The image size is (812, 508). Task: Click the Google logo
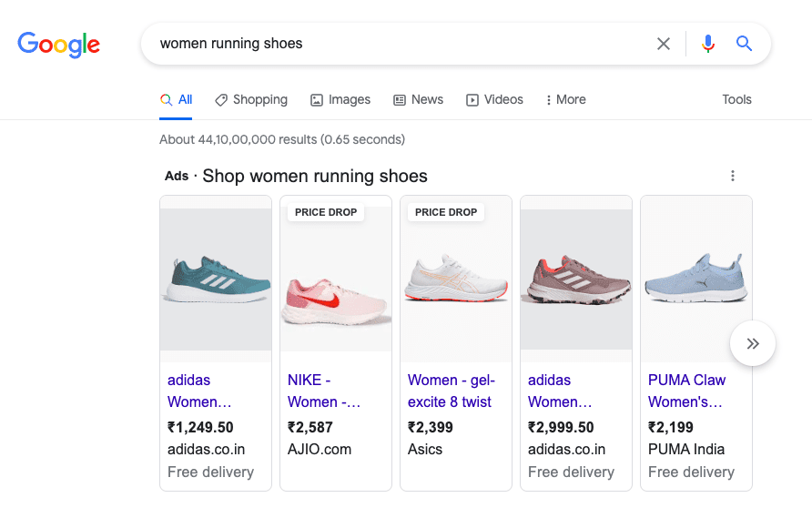[x=59, y=44]
